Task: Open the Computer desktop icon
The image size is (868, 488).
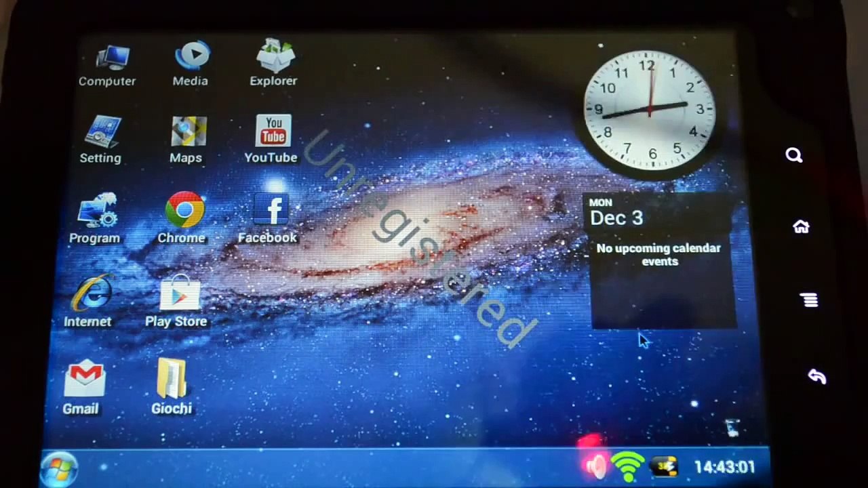Action: pyautogui.click(x=108, y=65)
